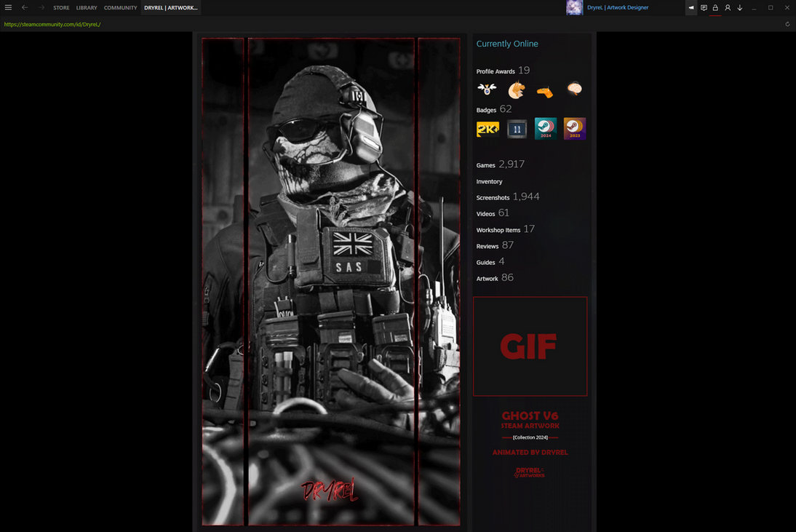
Task: Open the Reviews 87 link
Action: (x=495, y=246)
